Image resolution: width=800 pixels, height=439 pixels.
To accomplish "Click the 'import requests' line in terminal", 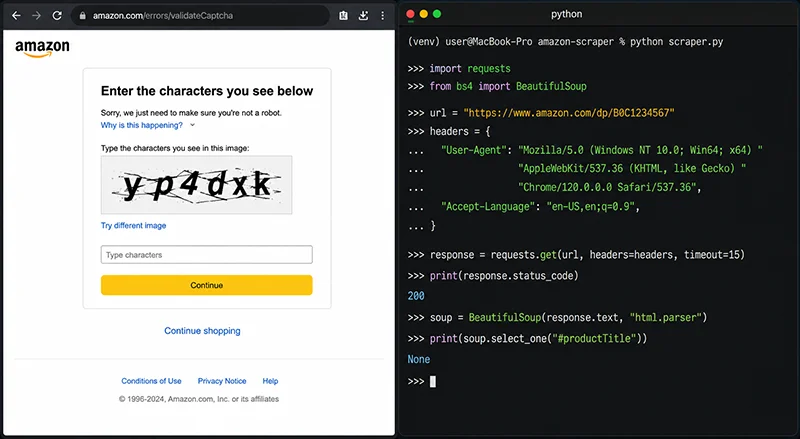I will point(459,68).
